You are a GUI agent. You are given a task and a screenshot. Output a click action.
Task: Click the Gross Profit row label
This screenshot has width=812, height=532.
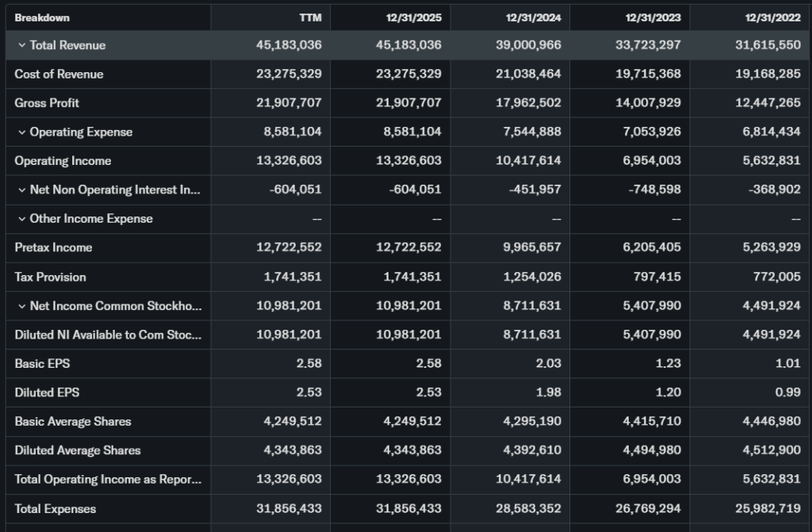point(47,103)
